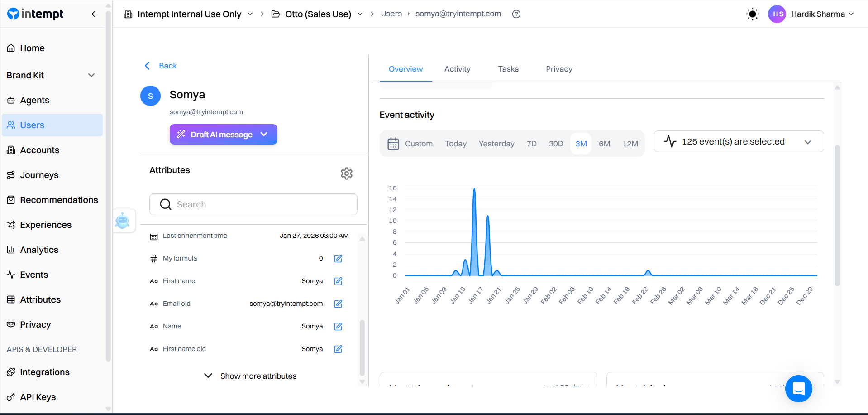
Task: Expand Show more attributes
Action: 250,376
